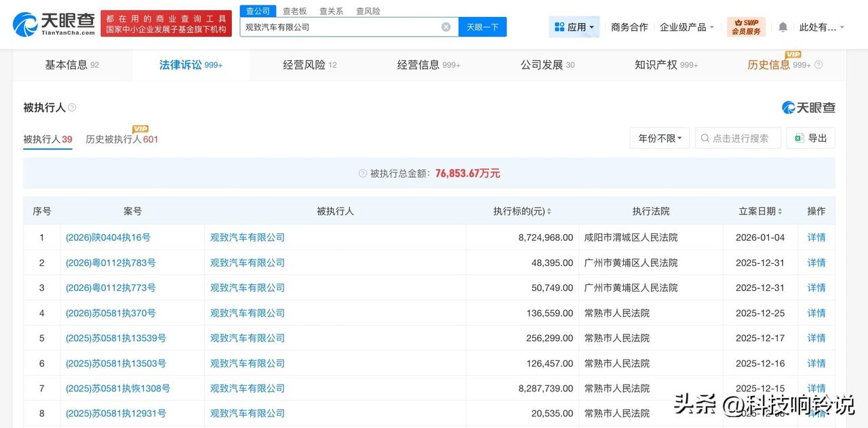Open the user account dropdown

coord(821,27)
